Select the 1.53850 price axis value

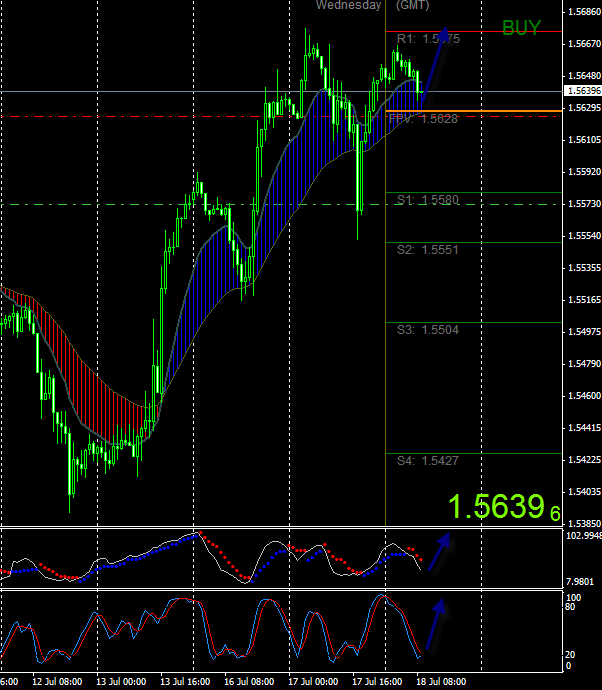[584, 524]
